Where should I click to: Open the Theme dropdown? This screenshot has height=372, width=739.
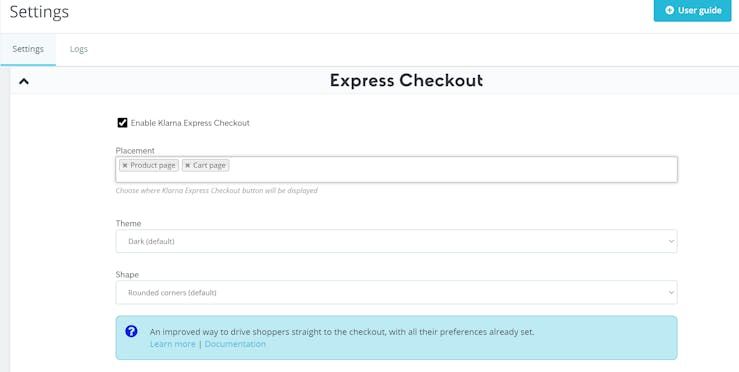point(396,241)
